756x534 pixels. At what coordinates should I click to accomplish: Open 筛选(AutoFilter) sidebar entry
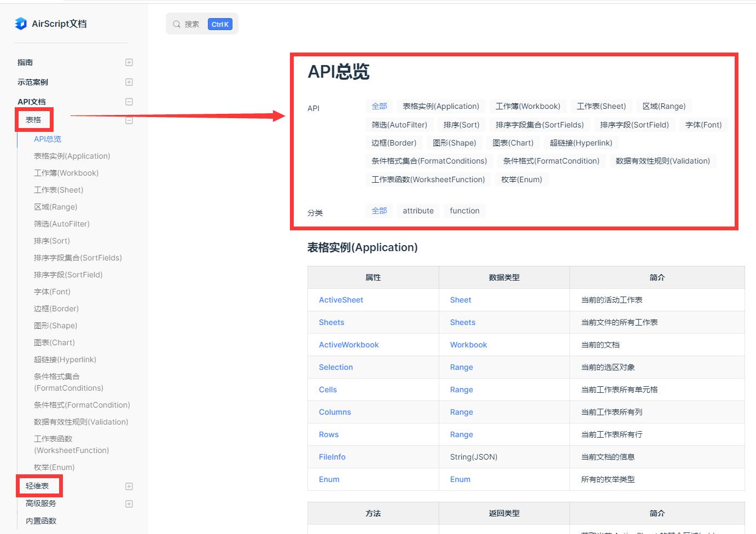62,224
